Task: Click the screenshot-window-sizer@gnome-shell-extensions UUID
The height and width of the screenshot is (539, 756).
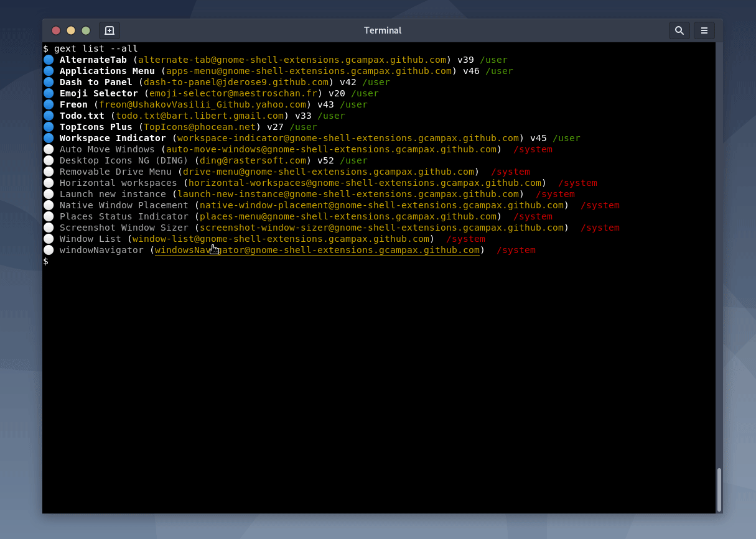Action: [382, 228]
